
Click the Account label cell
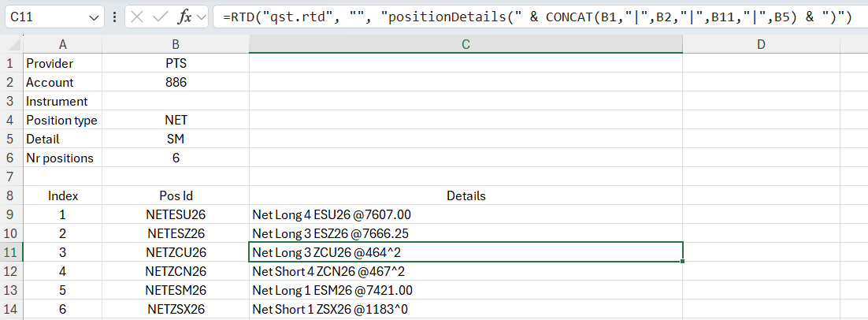point(62,83)
